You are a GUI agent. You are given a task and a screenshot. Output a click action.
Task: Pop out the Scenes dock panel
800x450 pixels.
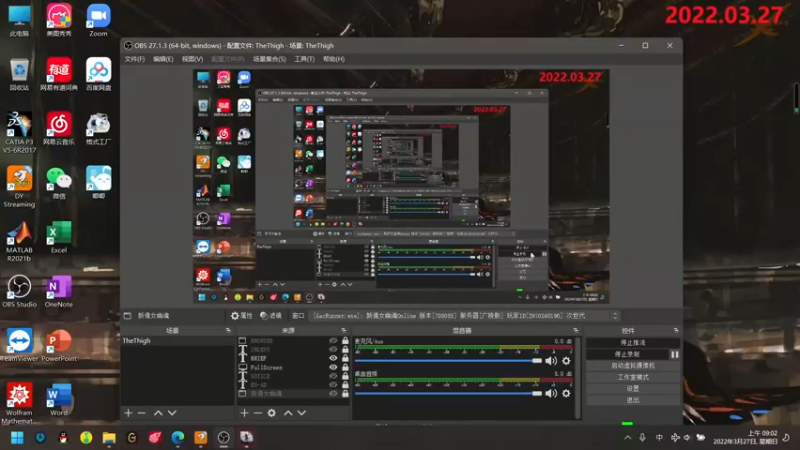(228, 331)
